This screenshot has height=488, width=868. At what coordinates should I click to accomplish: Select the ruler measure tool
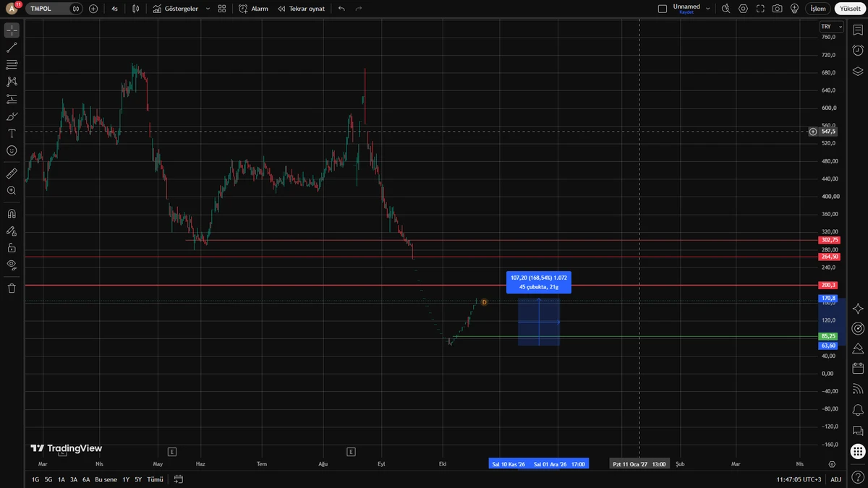click(x=12, y=174)
